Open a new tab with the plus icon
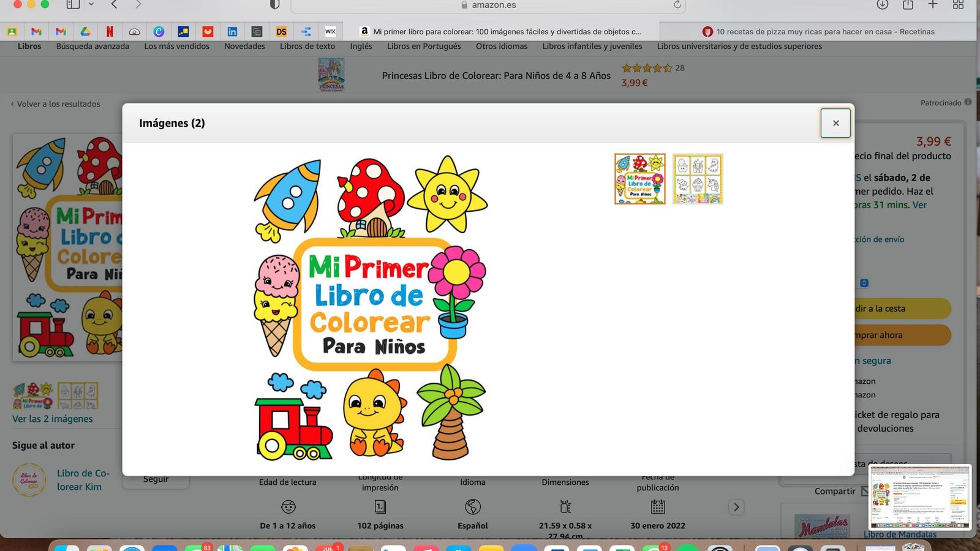 (933, 5)
